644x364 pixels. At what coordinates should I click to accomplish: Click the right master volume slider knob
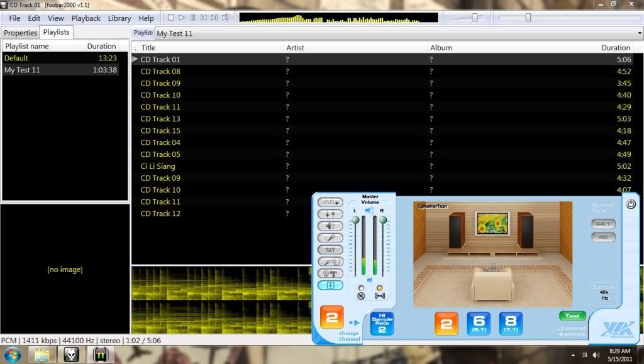pyautogui.click(x=383, y=220)
